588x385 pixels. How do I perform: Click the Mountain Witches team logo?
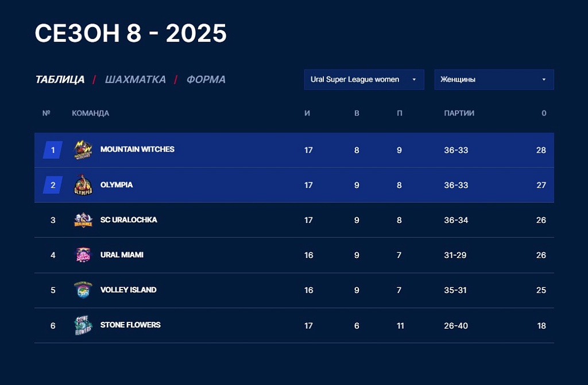pyautogui.click(x=83, y=150)
